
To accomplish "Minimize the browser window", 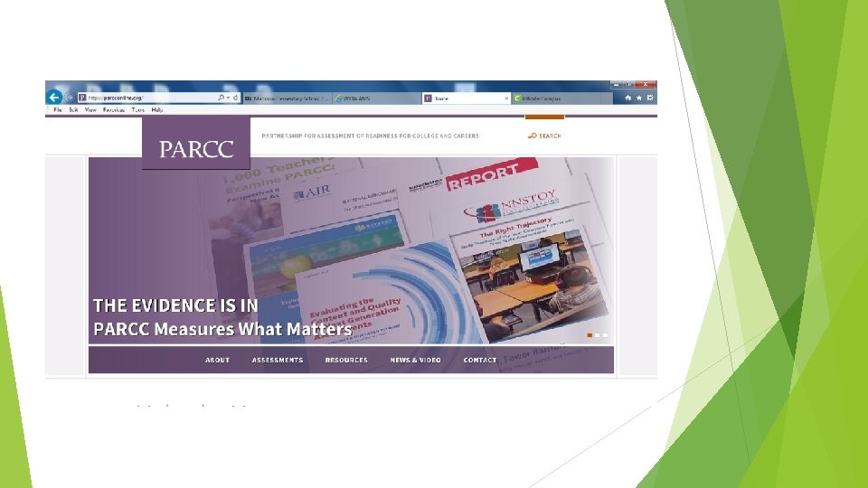I will click(617, 85).
